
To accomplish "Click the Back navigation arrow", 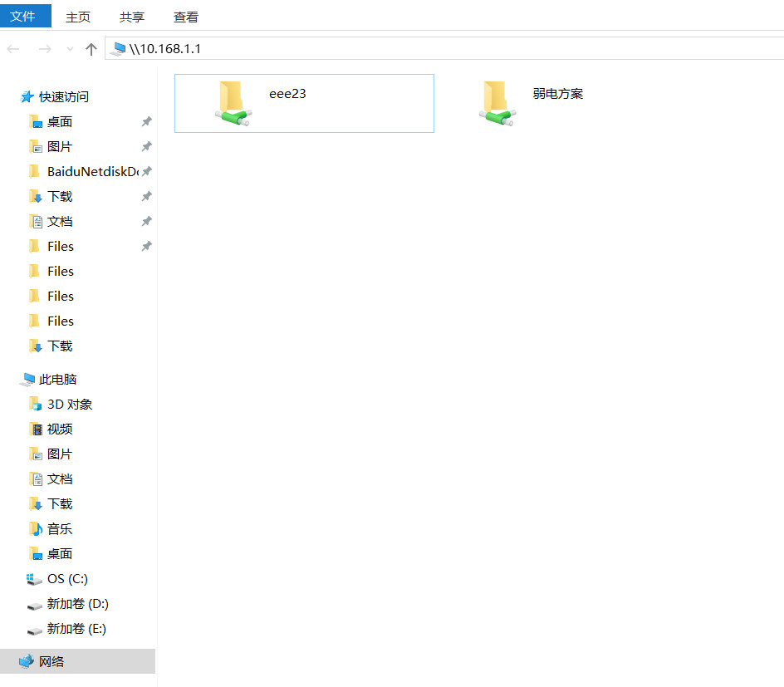I will tap(13, 48).
